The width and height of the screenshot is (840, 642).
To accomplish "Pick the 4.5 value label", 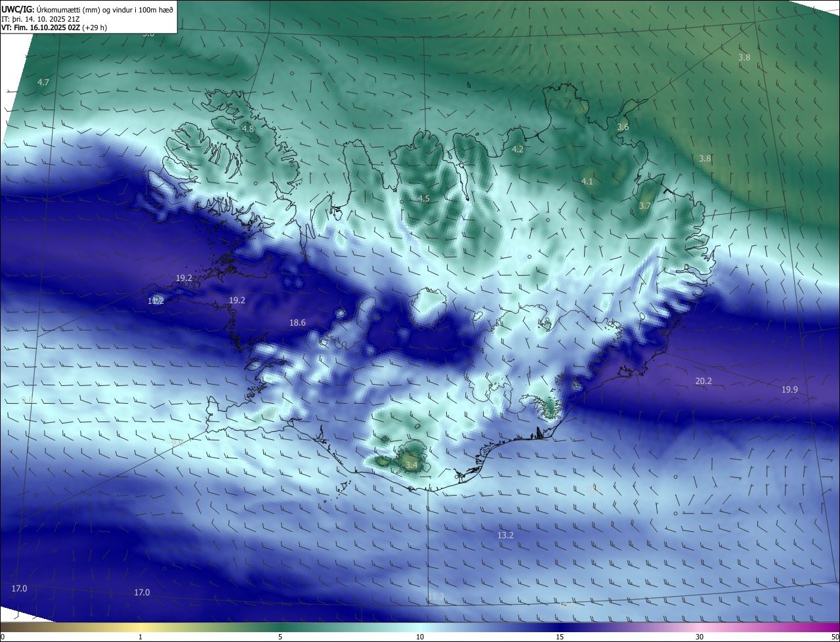I will [x=424, y=198].
